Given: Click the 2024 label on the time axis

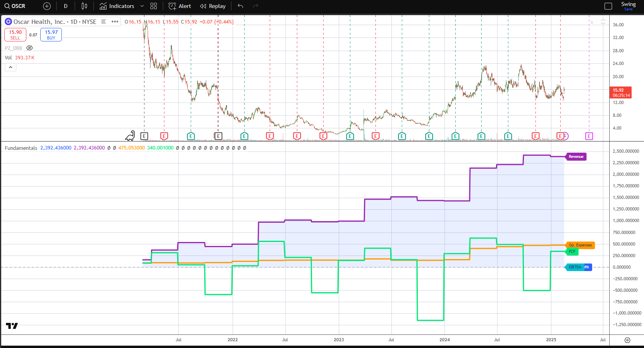Looking at the screenshot, I should [x=444, y=340].
